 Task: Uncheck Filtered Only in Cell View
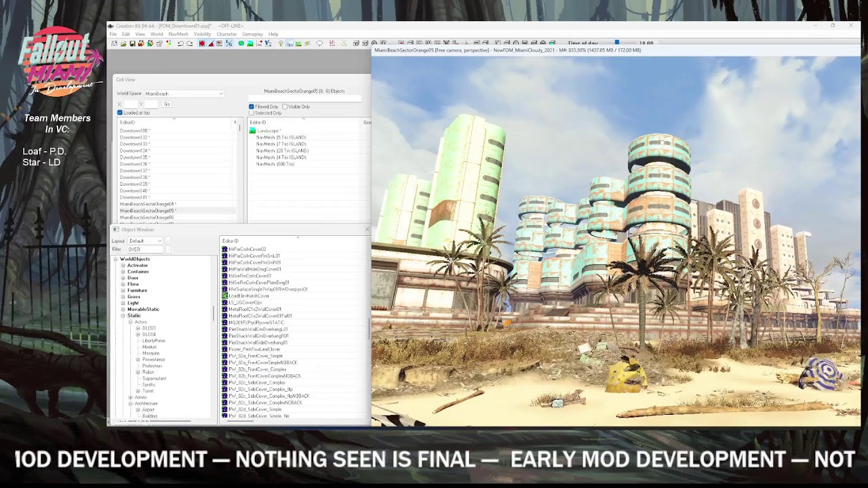click(252, 106)
